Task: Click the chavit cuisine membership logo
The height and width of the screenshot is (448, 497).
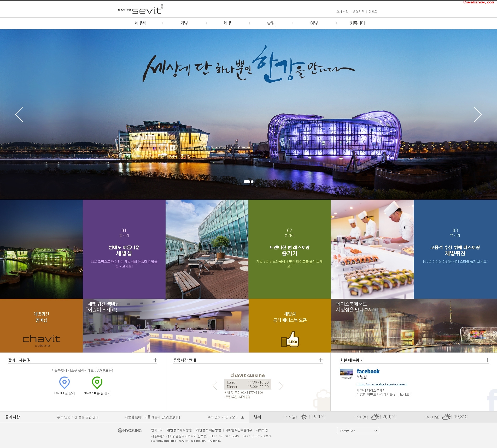Action: [41, 341]
